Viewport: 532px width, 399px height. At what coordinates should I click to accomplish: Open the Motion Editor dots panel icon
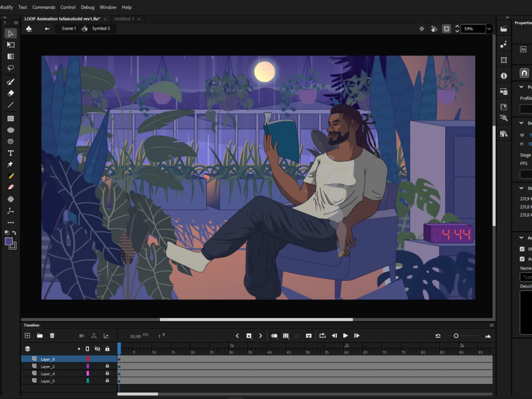tap(504, 45)
